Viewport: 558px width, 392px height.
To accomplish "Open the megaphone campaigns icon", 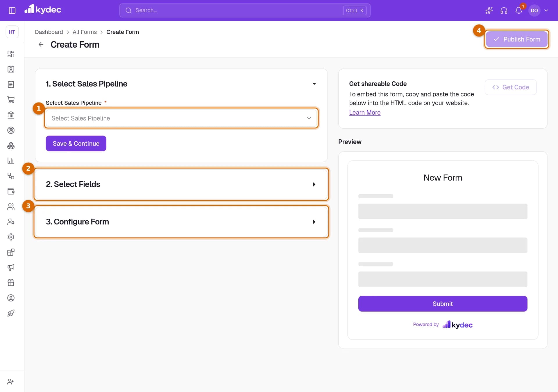I will [11, 267].
